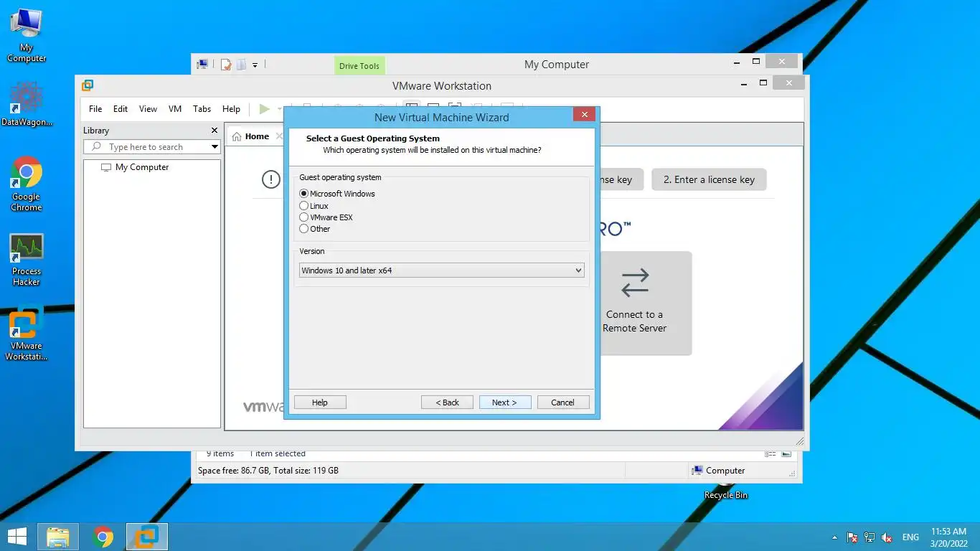The height and width of the screenshot is (551, 980).
Task: Open the VM menu
Action: 175,109
